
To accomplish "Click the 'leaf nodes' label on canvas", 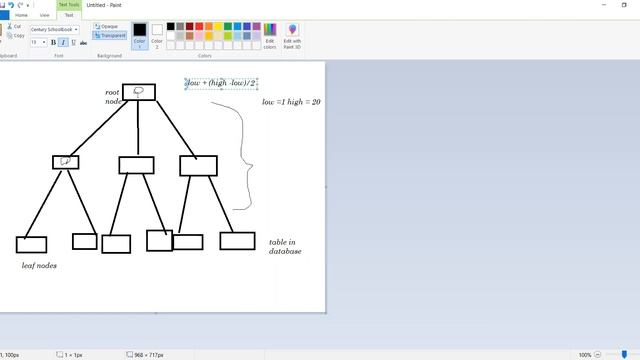I will tap(39, 266).
